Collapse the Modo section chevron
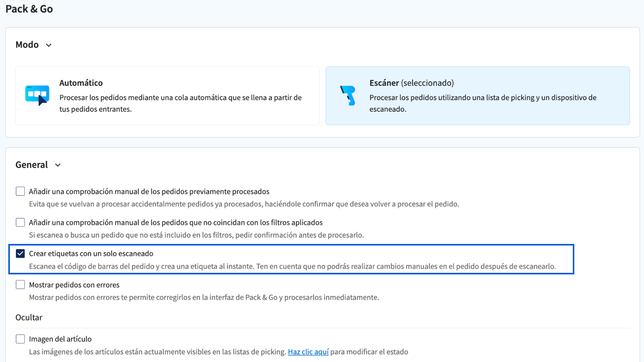This screenshot has width=644, height=362. 49,45
